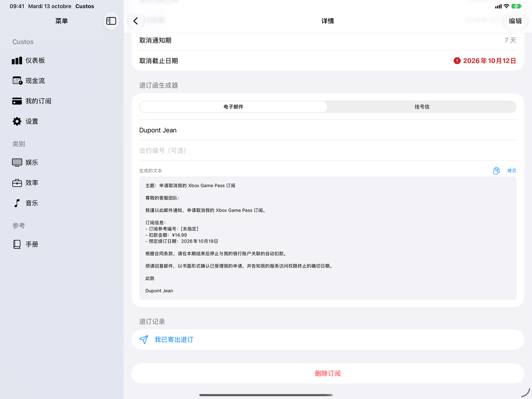Click the Custos sidebar section header
The image size is (532, 399).
23,42
